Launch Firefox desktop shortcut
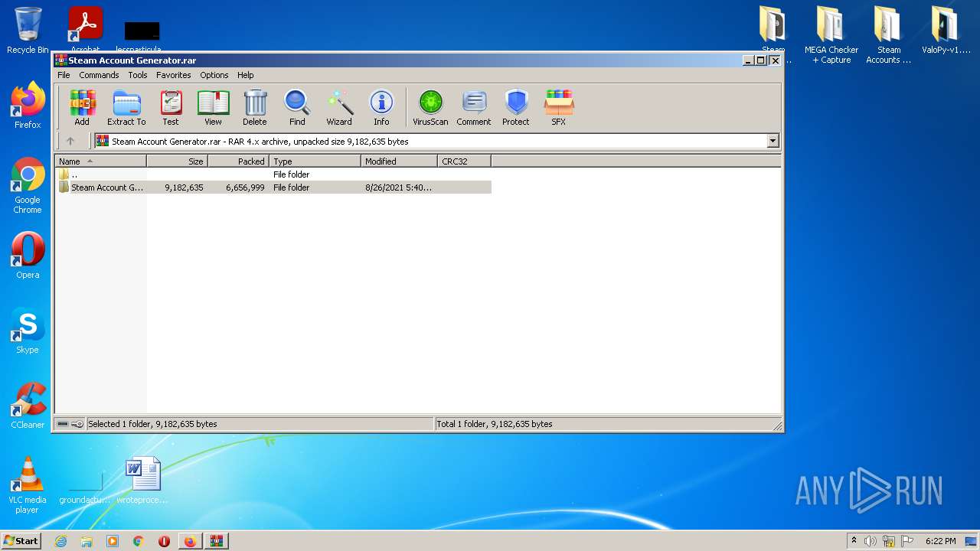 [x=28, y=106]
